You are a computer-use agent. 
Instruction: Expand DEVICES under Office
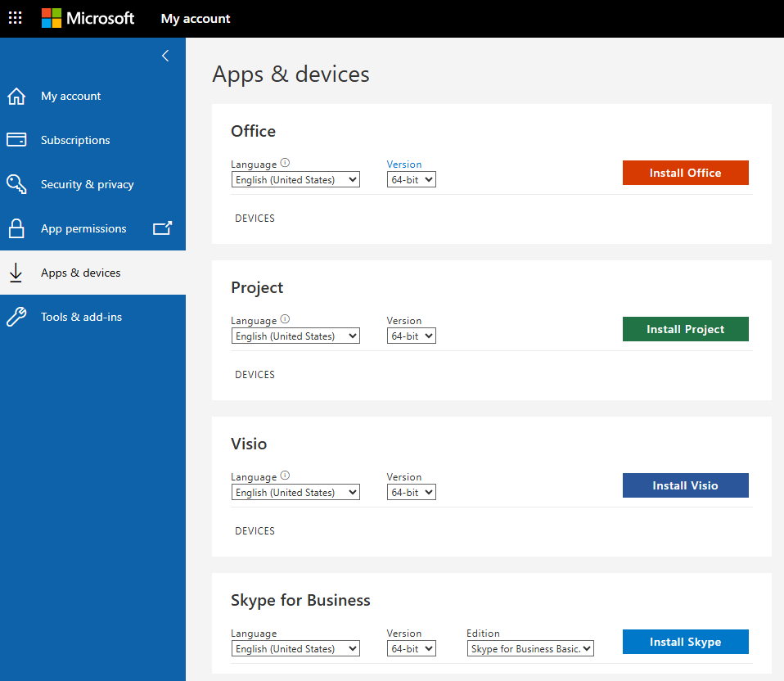coord(255,218)
